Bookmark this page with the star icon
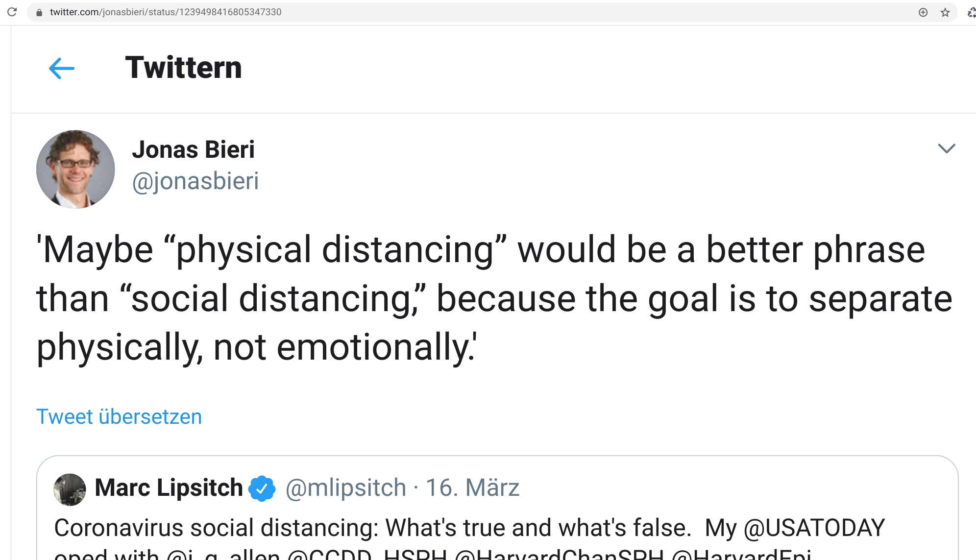The height and width of the screenshot is (560, 976). pos(945,12)
